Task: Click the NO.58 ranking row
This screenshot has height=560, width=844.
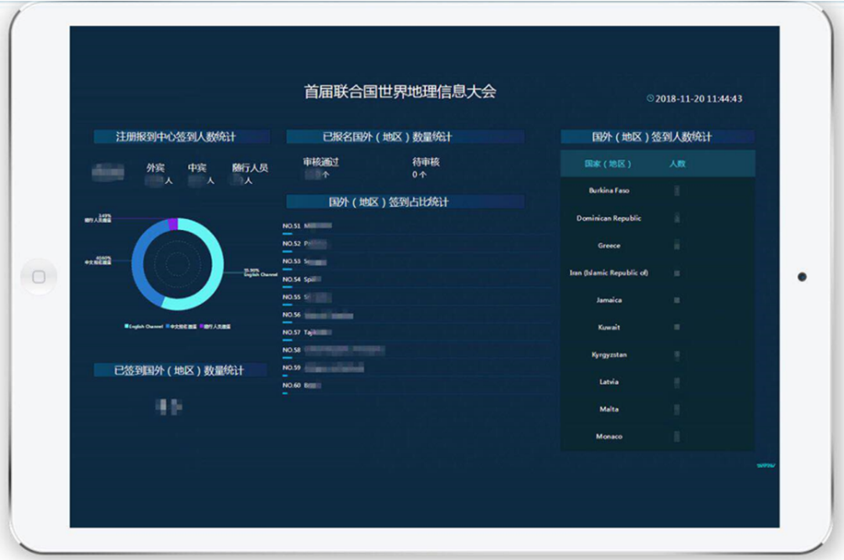Action: (417, 351)
